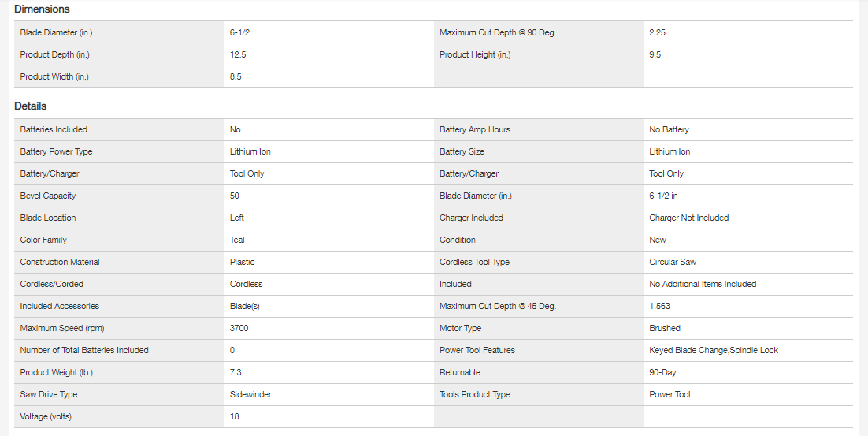This screenshot has height=436, width=868.
Task: Select the Charger Not Included value
Action: [x=688, y=218]
